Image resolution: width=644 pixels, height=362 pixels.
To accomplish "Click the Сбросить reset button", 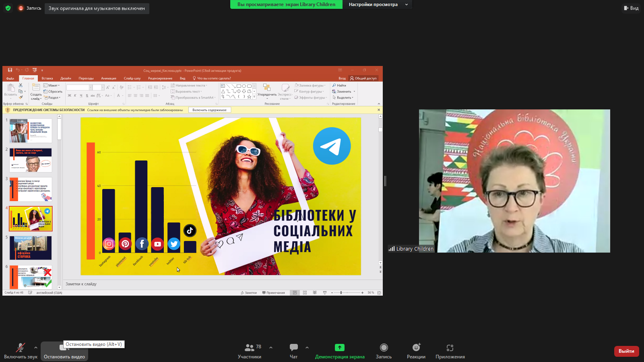I will [x=53, y=91].
